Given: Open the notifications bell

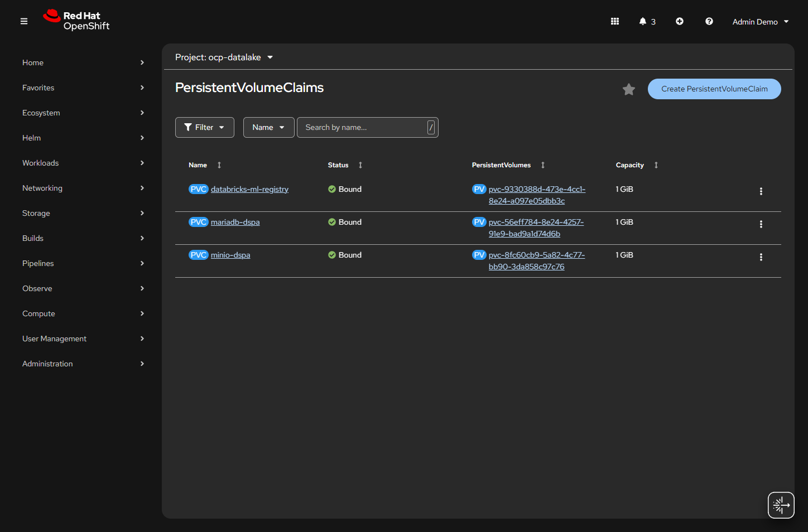Looking at the screenshot, I should coord(647,21).
